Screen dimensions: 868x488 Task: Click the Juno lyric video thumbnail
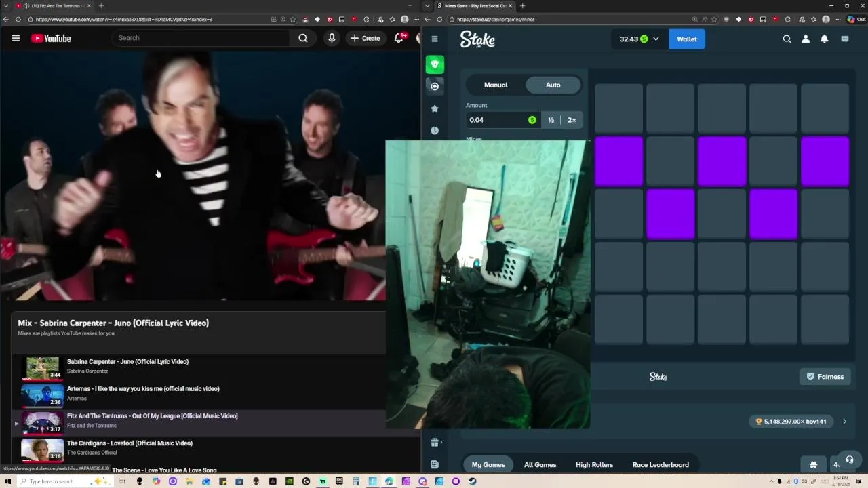tap(42, 368)
